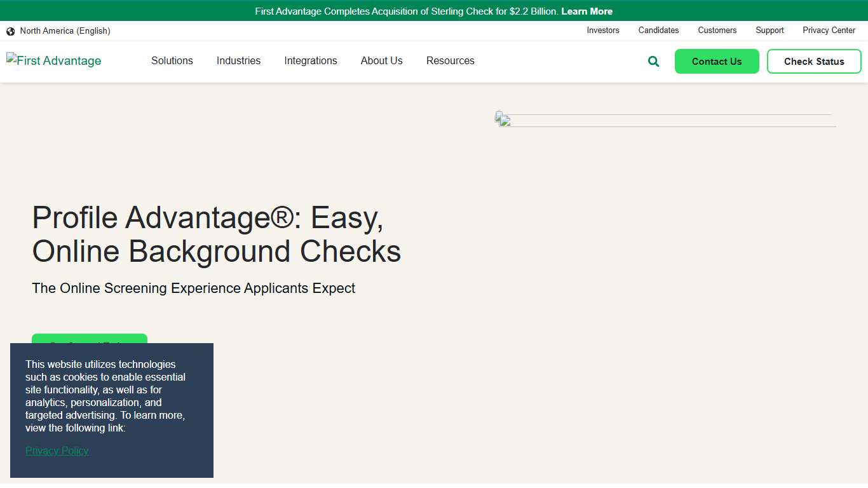The width and height of the screenshot is (868, 488).
Task: Click the Contact Us button
Action: tap(717, 61)
